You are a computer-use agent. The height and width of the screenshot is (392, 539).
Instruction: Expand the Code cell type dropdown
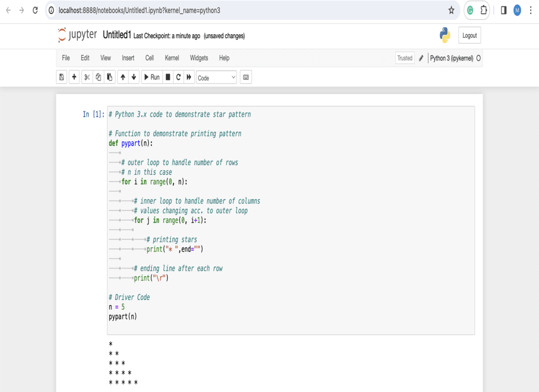216,78
